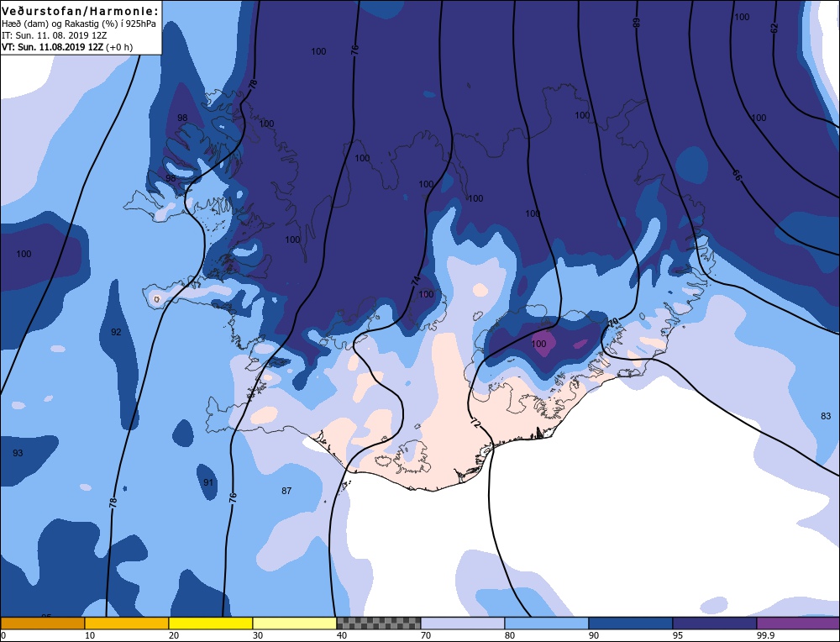This screenshot has width=840, height=642.
Task: Click the contour label '72'
Action: pyautogui.click(x=475, y=423)
